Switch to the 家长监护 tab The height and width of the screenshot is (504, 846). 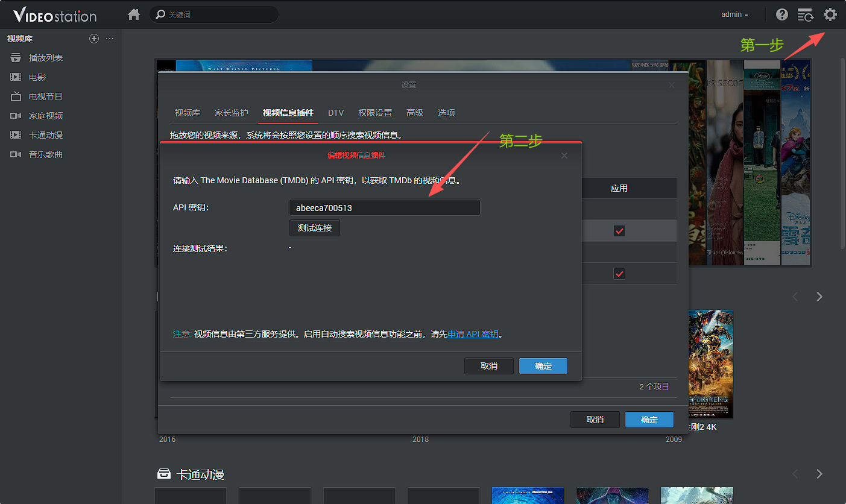coord(232,113)
